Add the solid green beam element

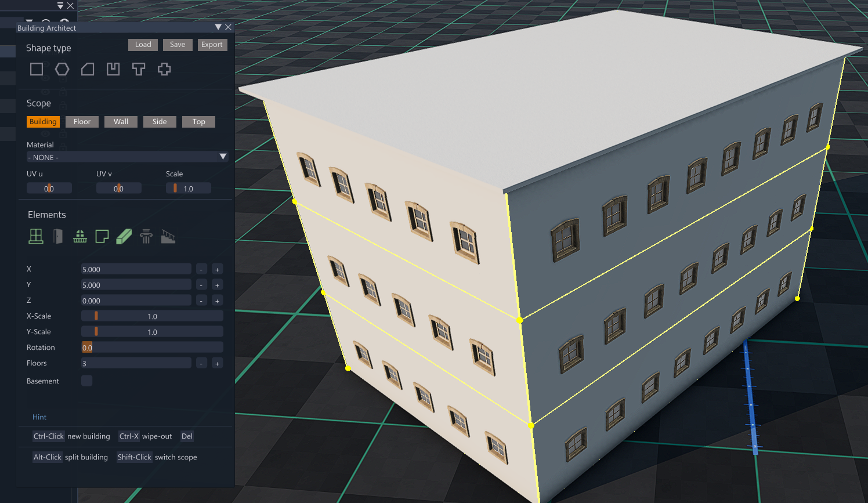point(124,236)
